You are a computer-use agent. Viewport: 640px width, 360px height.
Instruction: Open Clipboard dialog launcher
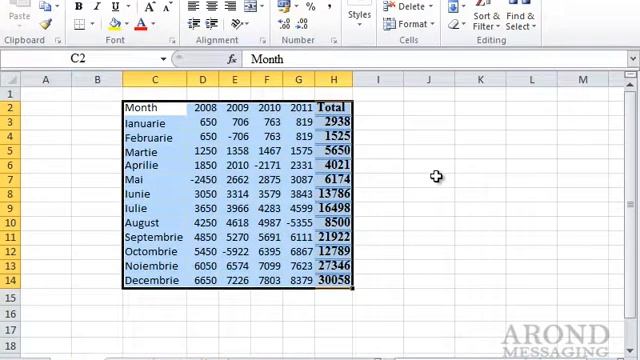tap(58, 40)
